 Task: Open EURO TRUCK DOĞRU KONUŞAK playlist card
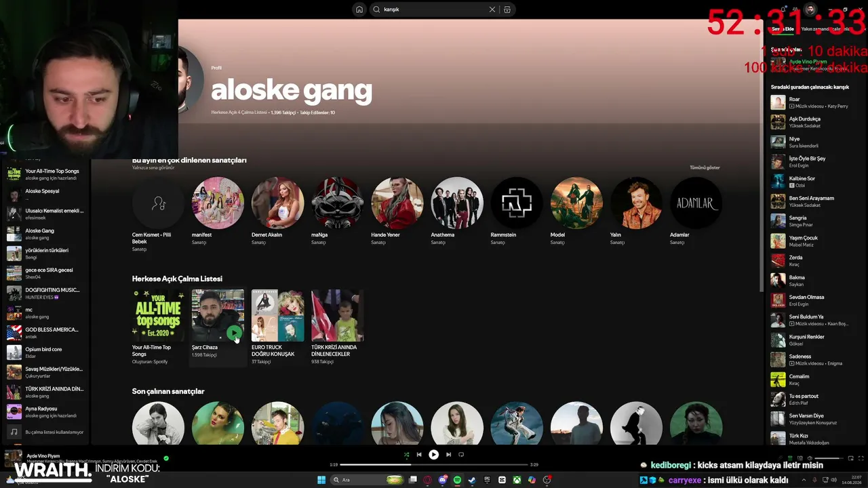pos(277,327)
